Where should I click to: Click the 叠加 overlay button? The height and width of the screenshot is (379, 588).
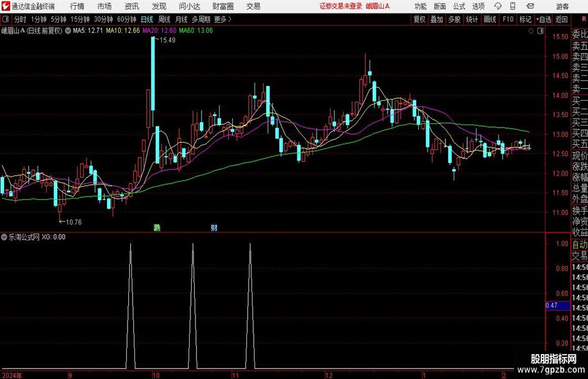click(437, 19)
